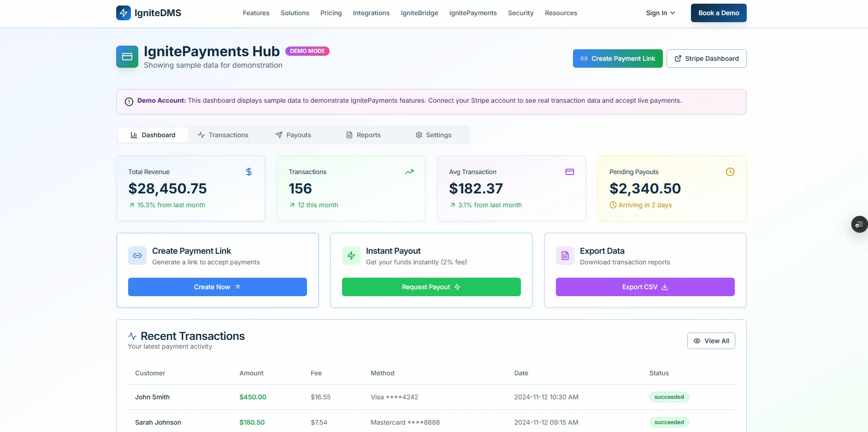Screen dimensions: 868x432
Task: Click the succeeded badge on John Smith's transaction
Action: click(669, 397)
